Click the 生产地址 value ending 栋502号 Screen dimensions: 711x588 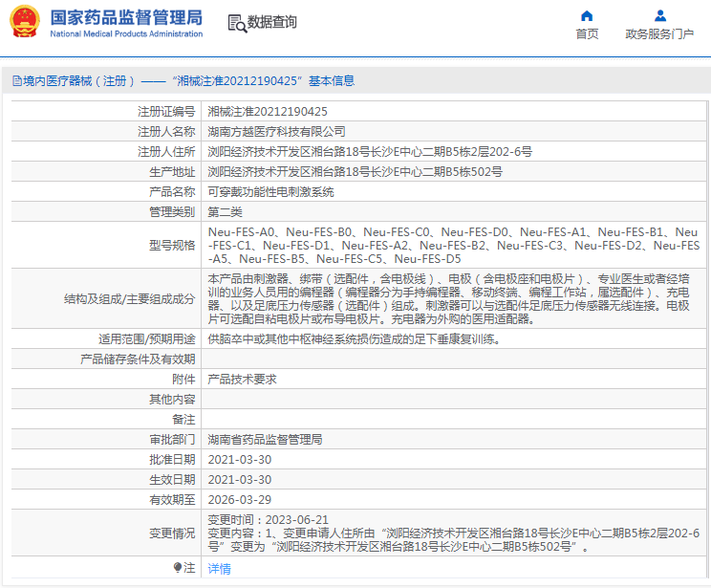pos(355,172)
